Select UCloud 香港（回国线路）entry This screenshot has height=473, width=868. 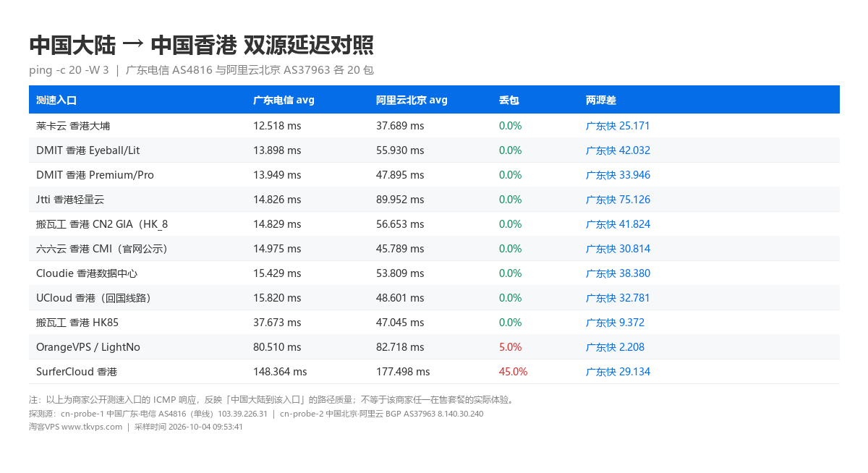point(94,298)
